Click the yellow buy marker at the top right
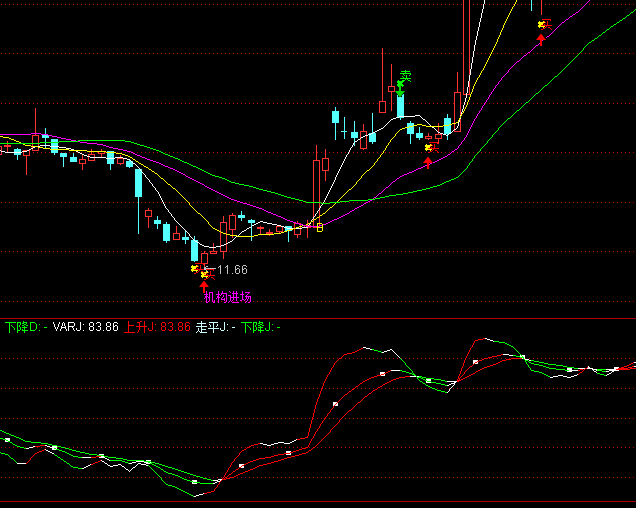The height and width of the screenshot is (508, 636). coord(543,23)
